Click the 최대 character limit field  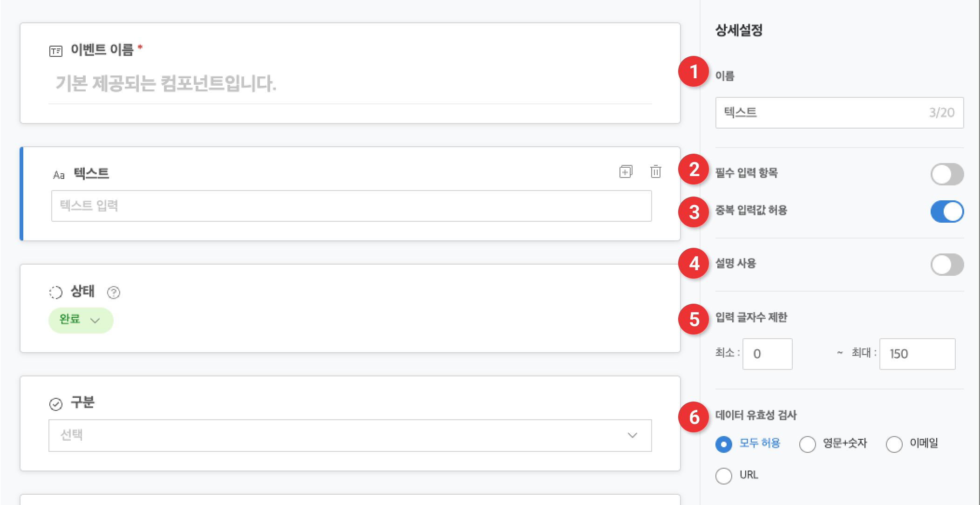[917, 354]
